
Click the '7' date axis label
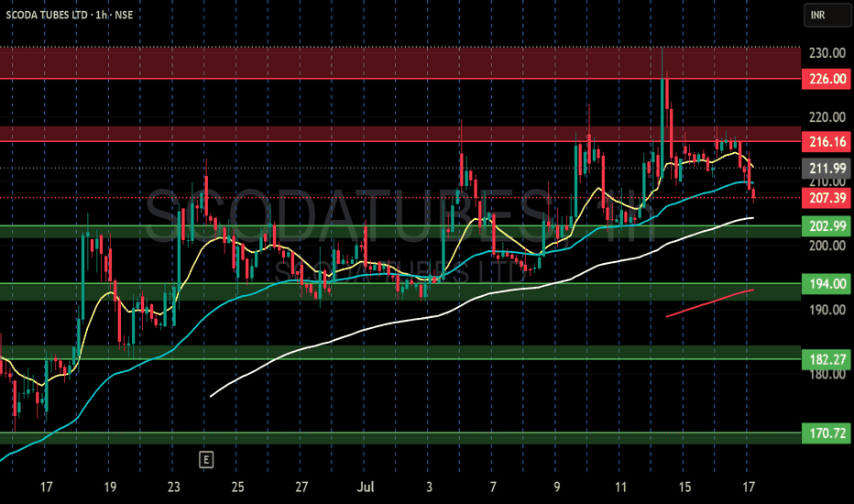pyautogui.click(x=493, y=487)
